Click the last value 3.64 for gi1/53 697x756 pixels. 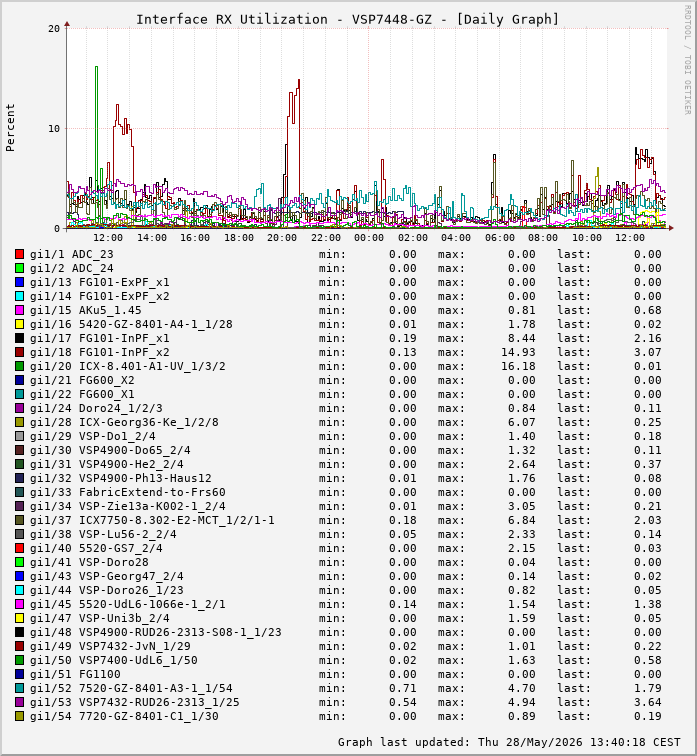point(647,702)
